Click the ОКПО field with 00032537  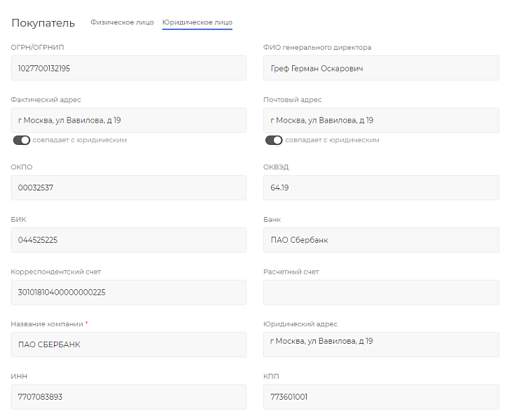(129, 188)
